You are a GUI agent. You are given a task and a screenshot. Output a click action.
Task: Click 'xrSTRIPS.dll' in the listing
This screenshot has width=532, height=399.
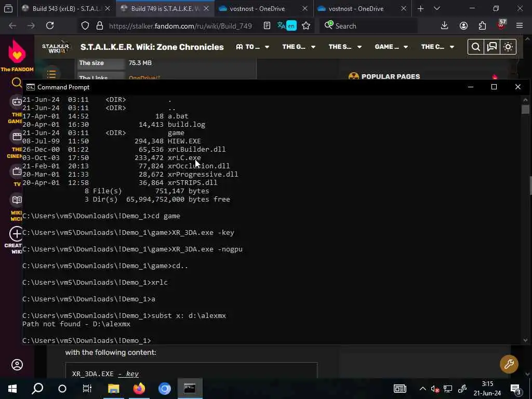click(x=192, y=182)
